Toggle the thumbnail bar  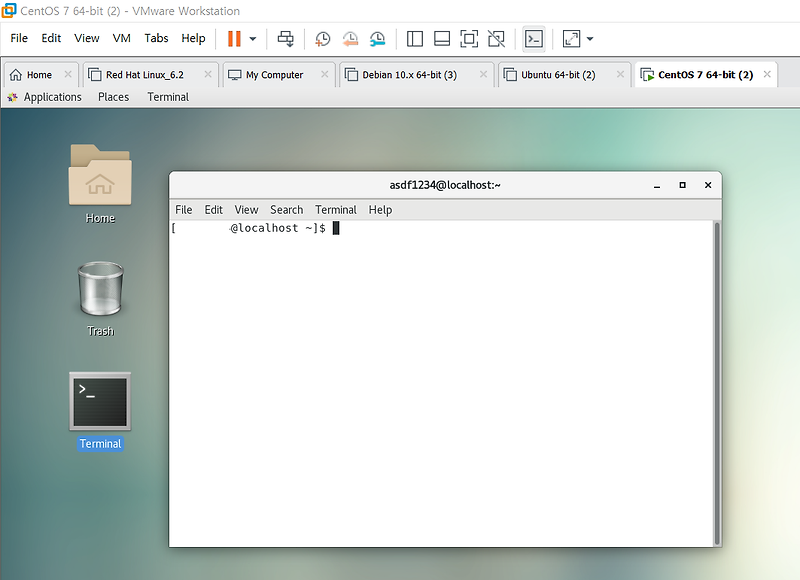tap(441, 38)
